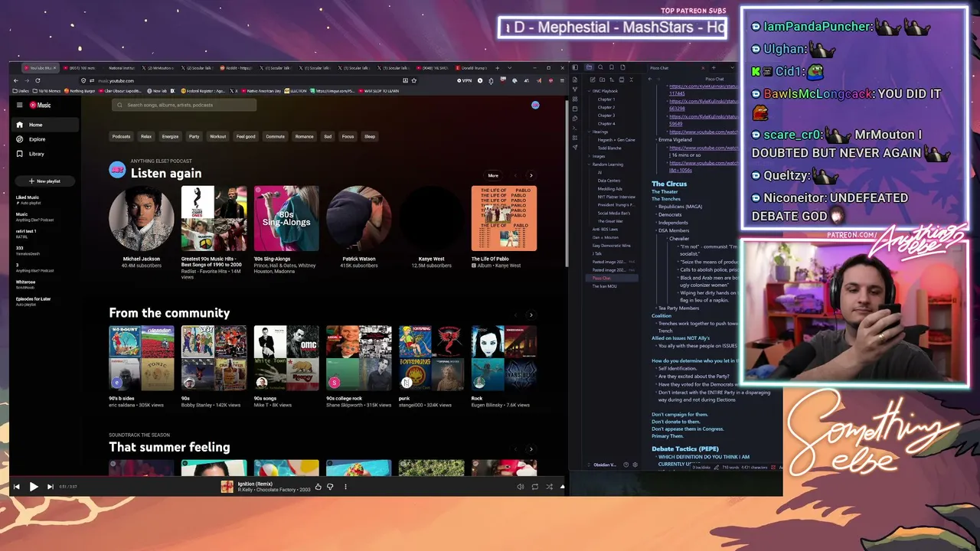Skip to next track

[x=51, y=487]
